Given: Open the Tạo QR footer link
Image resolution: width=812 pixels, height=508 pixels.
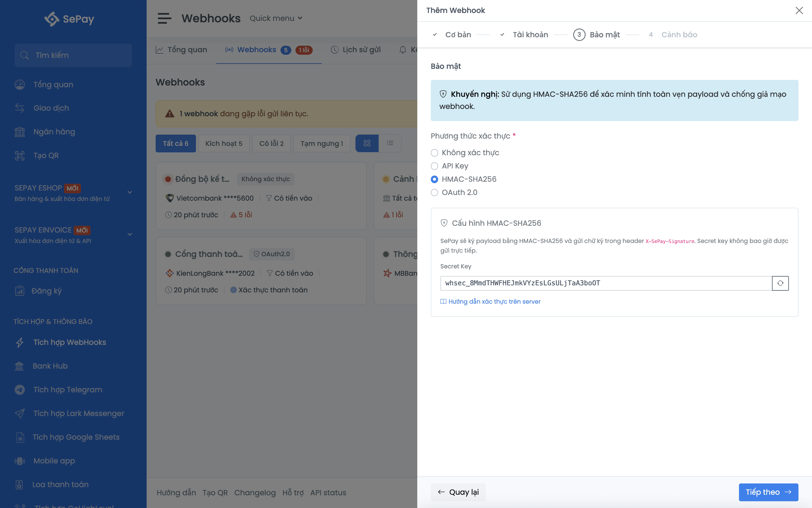Looking at the screenshot, I should pyautogui.click(x=215, y=493).
